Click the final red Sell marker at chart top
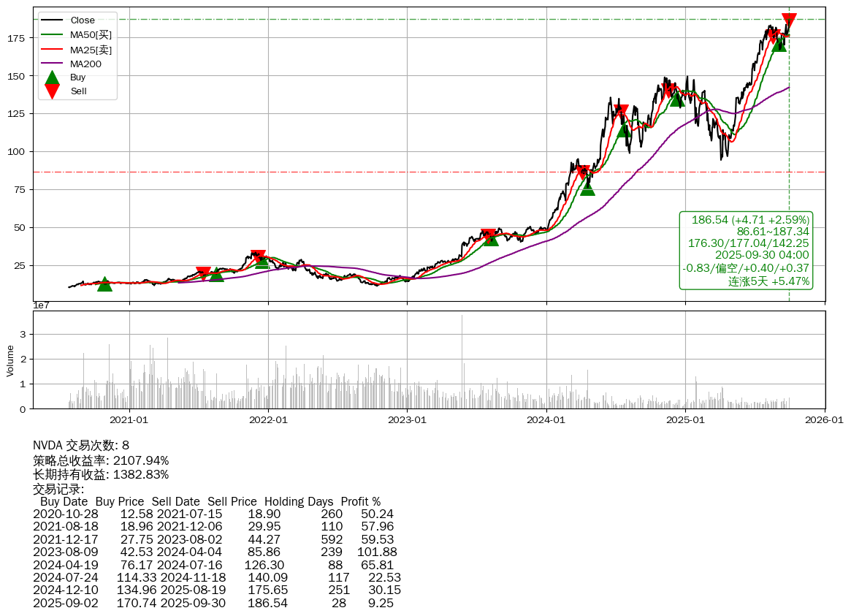The height and width of the screenshot is (616, 851). point(789,20)
